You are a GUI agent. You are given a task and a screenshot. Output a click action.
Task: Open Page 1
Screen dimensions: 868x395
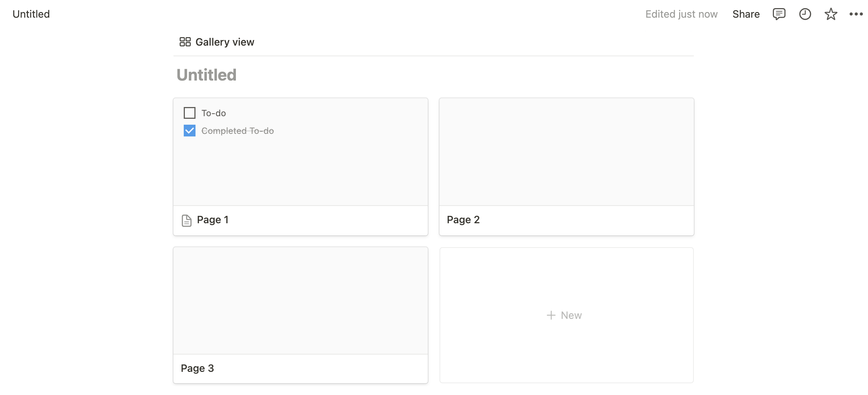tap(212, 220)
